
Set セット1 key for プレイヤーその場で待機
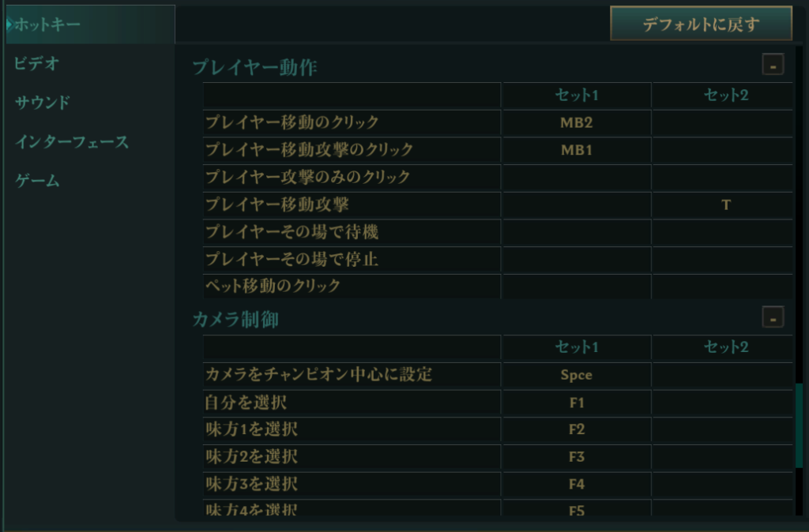576,233
